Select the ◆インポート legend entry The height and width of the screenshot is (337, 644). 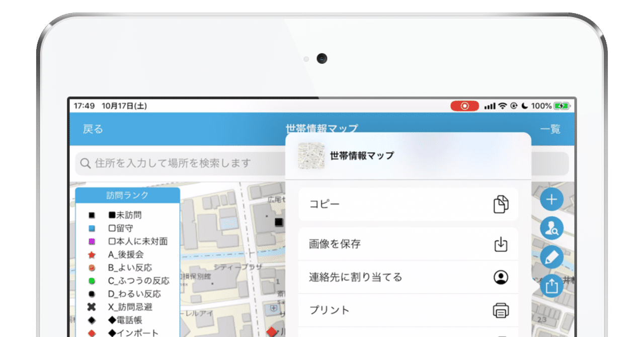133,333
